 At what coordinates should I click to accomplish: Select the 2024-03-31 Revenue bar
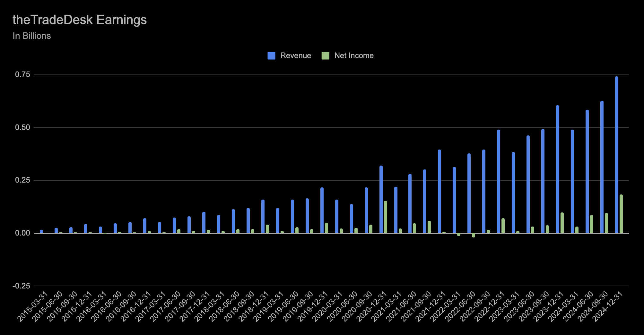[572, 181]
